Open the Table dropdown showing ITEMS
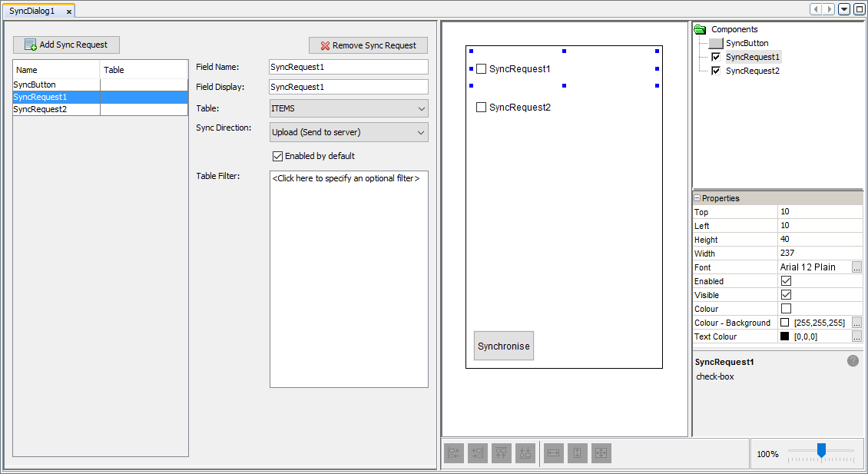The height and width of the screenshot is (474, 868). point(348,109)
